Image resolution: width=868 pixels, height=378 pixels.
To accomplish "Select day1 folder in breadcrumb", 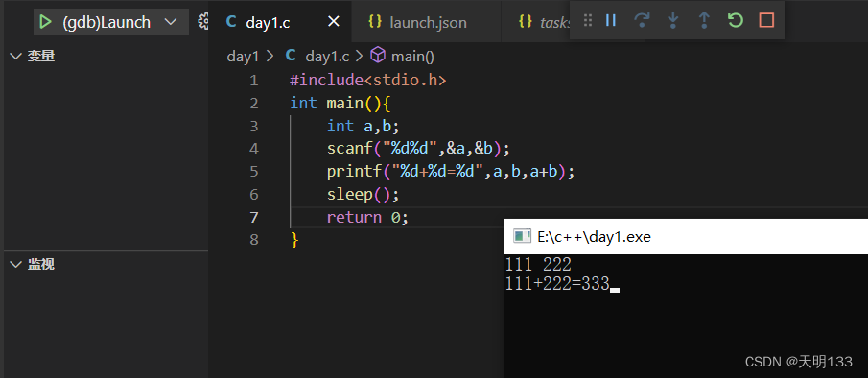I will click(243, 57).
